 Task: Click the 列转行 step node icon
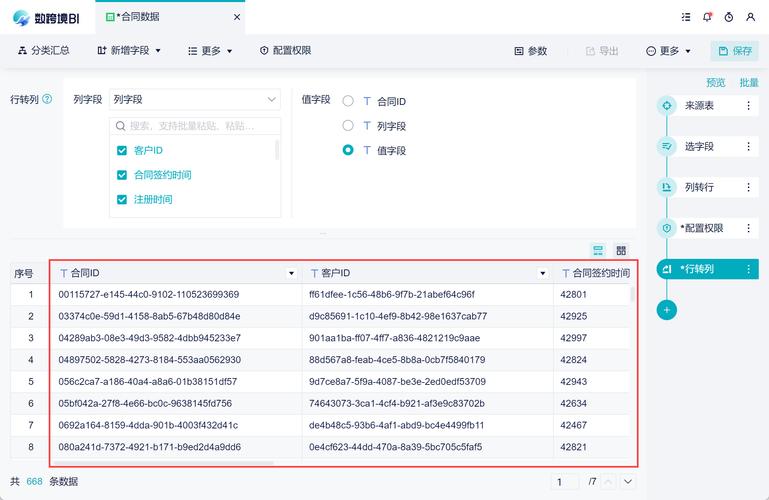pos(666,187)
